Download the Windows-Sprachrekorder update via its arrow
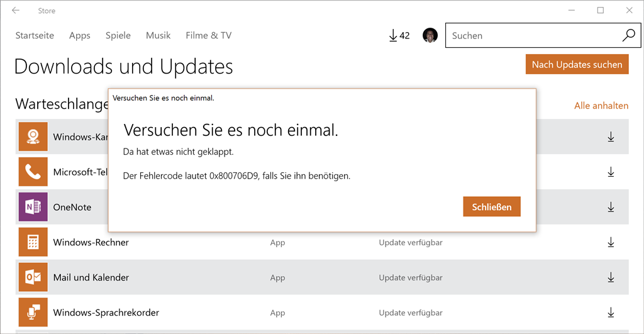Viewport: 644px width, 334px height. (x=611, y=313)
